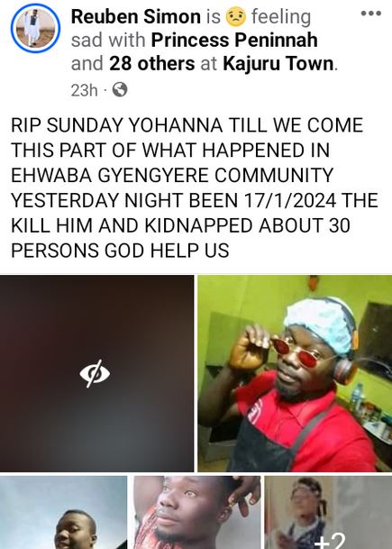This screenshot has width=392, height=549.
Task: Expand the +2 more photos thumbnail
Action: [x=328, y=512]
